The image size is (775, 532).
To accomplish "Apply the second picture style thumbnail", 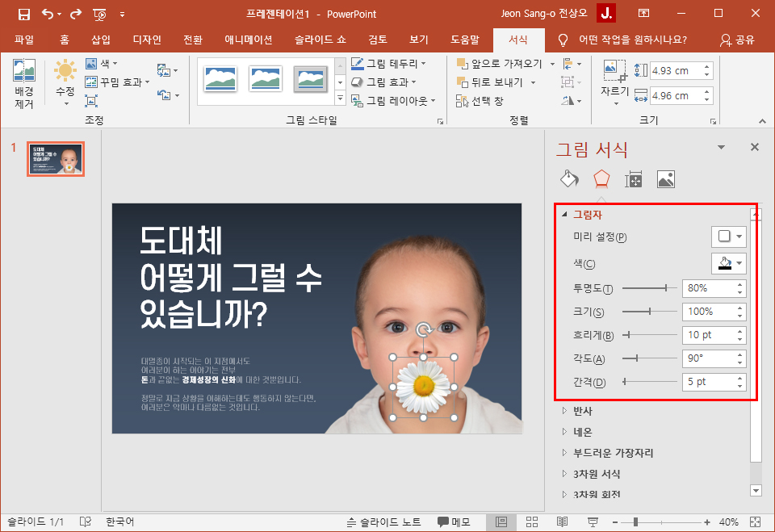I will pos(266,79).
